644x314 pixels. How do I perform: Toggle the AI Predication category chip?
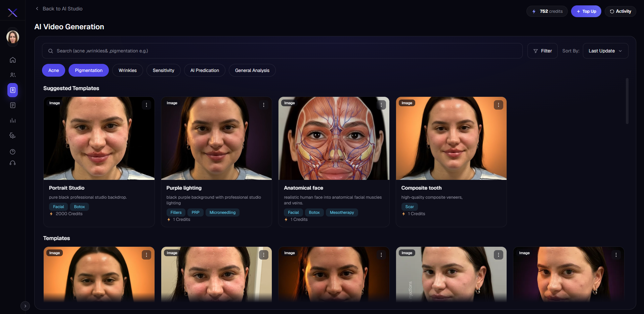pos(205,70)
